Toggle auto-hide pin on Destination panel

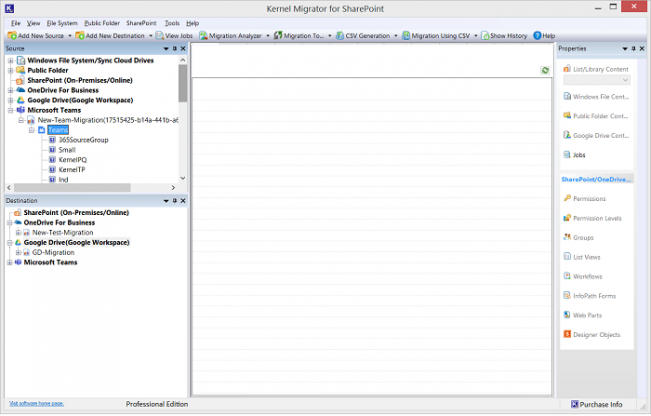(x=174, y=201)
